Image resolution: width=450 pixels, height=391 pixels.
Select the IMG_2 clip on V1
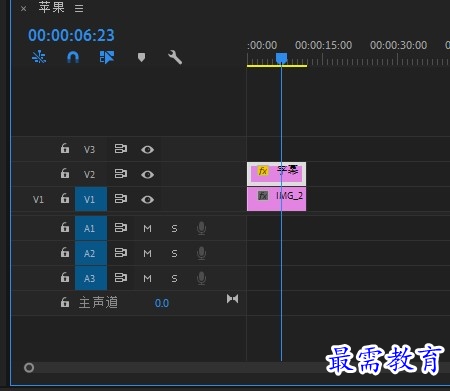click(276, 199)
